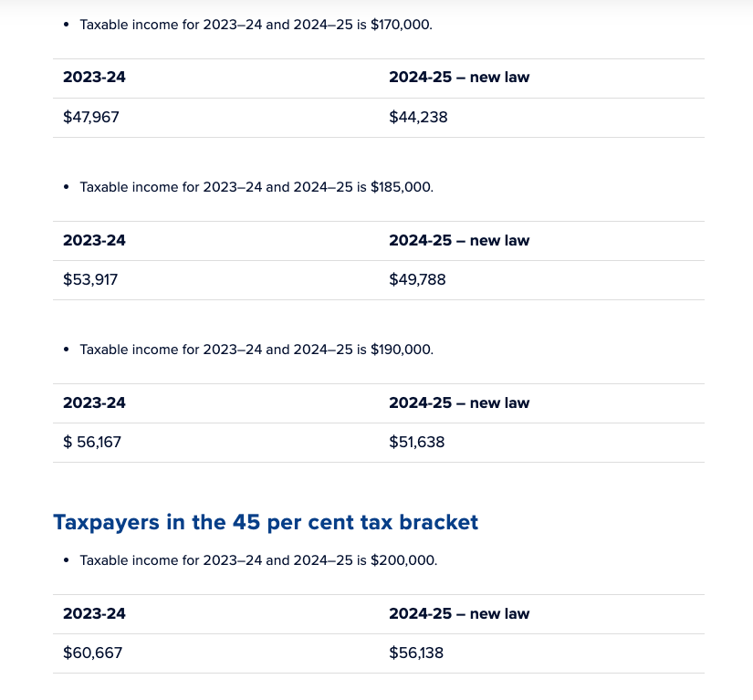Screen dimensions: 753x700
Task: Click the 2023-24 header above $60,667
Action: [94, 614]
